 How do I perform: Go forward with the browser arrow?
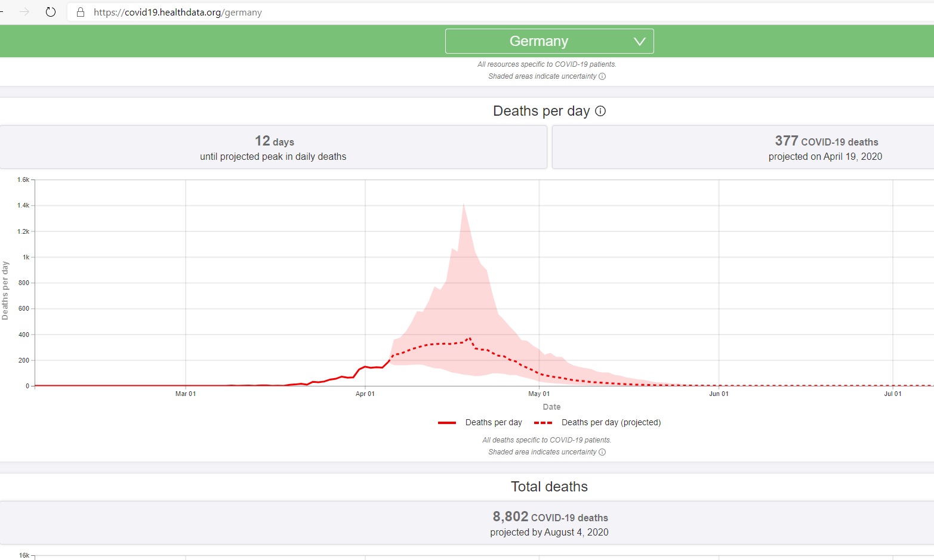click(24, 12)
